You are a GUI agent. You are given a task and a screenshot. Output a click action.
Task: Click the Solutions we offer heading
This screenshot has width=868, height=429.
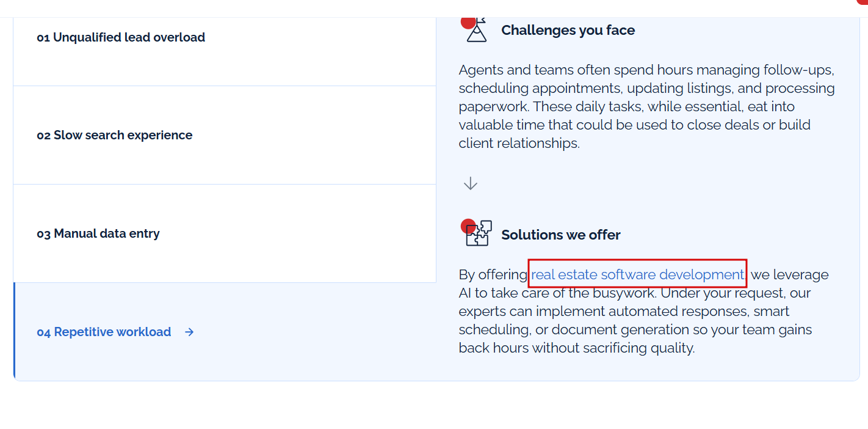(561, 235)
